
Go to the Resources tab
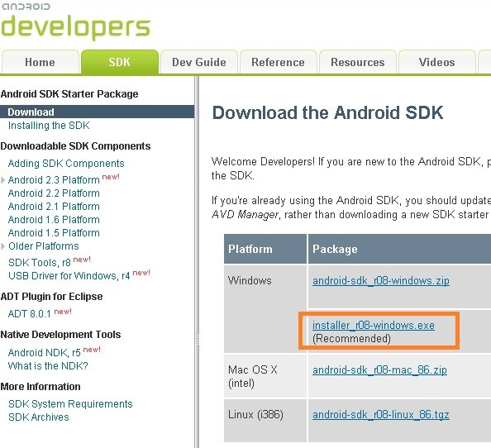[x=358, y=62]
